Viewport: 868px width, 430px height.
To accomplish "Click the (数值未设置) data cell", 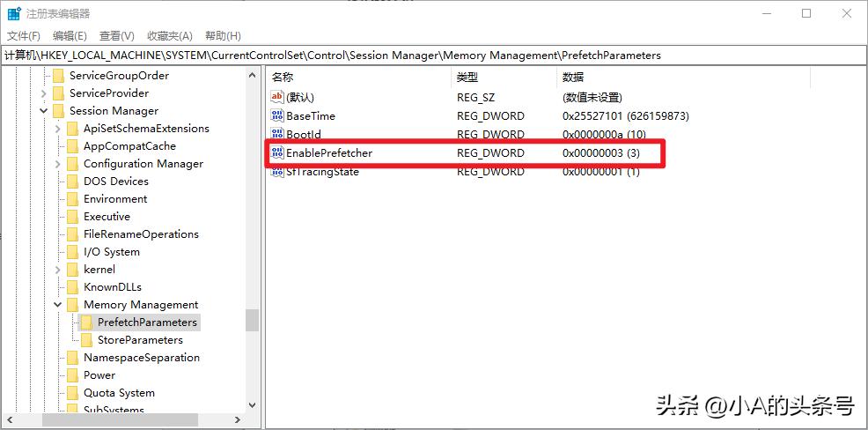I will 592,98.
